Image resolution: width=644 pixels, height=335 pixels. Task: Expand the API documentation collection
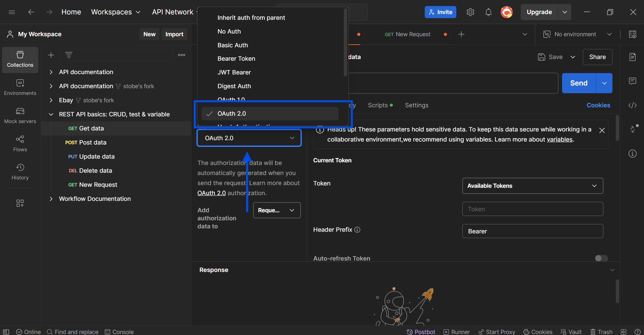click(x=51, y=72)
